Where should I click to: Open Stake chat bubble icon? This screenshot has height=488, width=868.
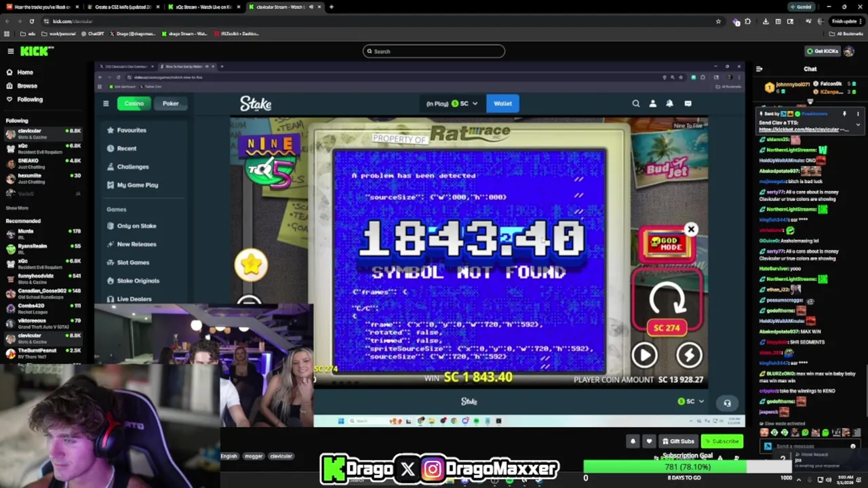tap(688, 104)
